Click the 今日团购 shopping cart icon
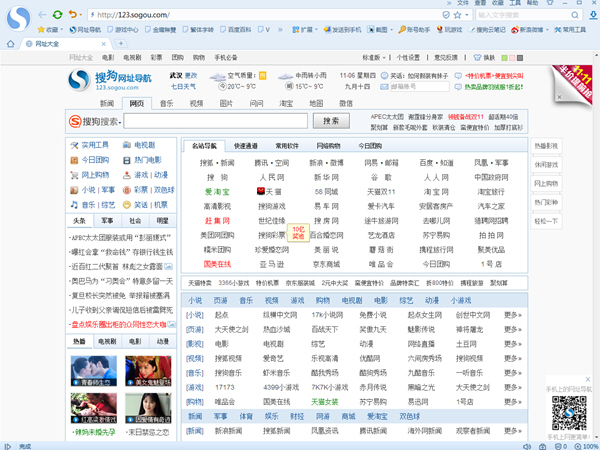Screen dimensions: 600x450 tap(74, 160)
